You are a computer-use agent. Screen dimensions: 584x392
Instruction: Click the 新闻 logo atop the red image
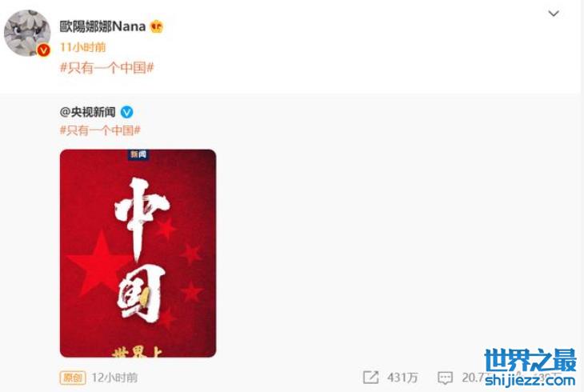point(138,154)
